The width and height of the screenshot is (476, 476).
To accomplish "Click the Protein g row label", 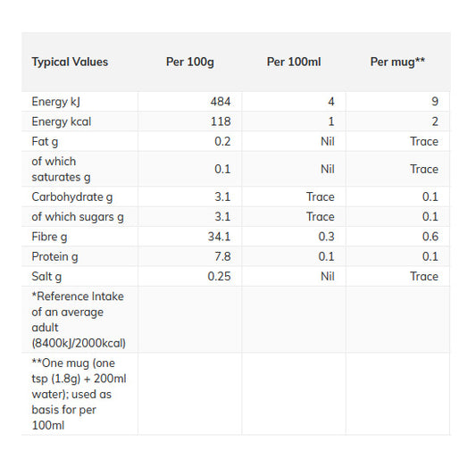I will coord(55,257).
